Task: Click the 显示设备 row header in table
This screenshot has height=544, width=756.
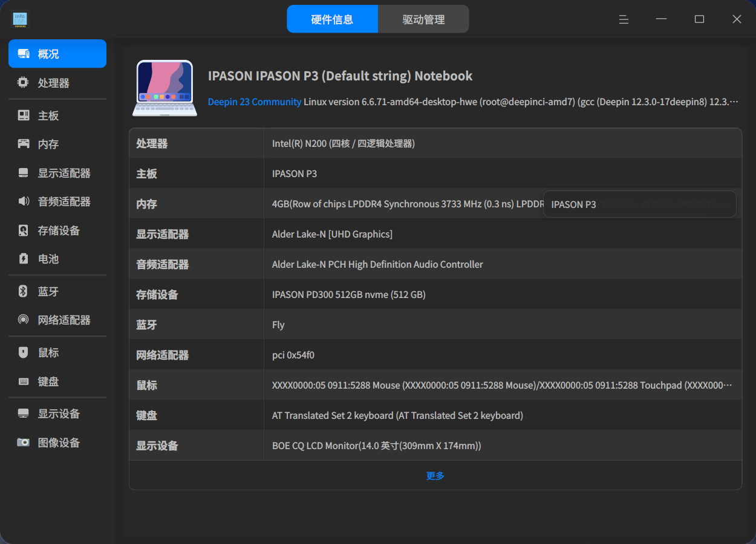Action: click(157, 445)
